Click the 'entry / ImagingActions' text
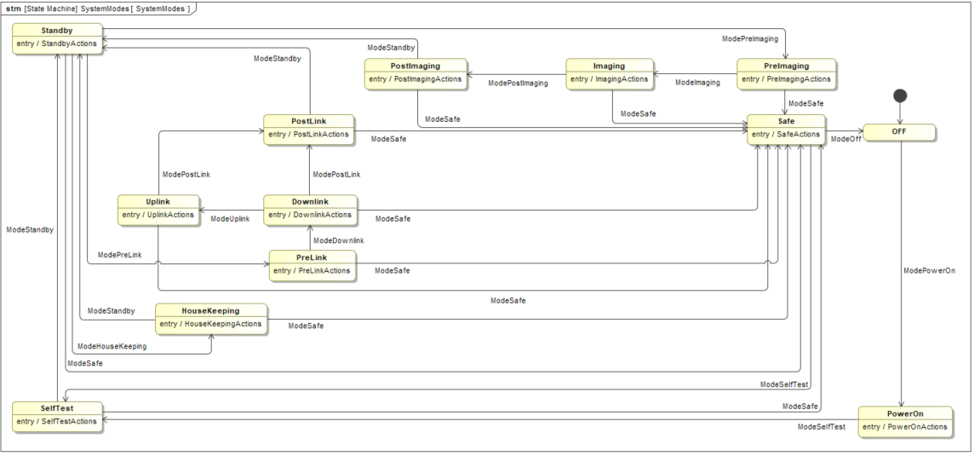Viewport: 980px width, 456px height. pyautogui.click(x=610, y=79)
